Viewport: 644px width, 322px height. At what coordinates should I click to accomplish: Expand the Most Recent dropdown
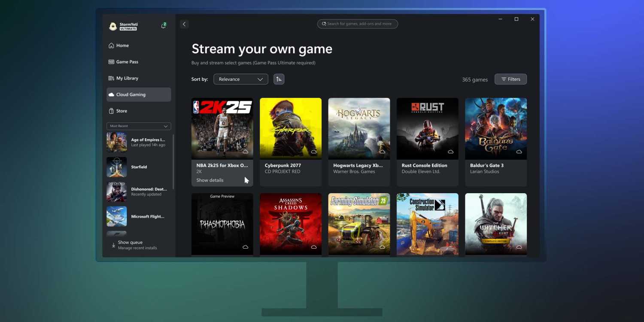coord(138,126)
